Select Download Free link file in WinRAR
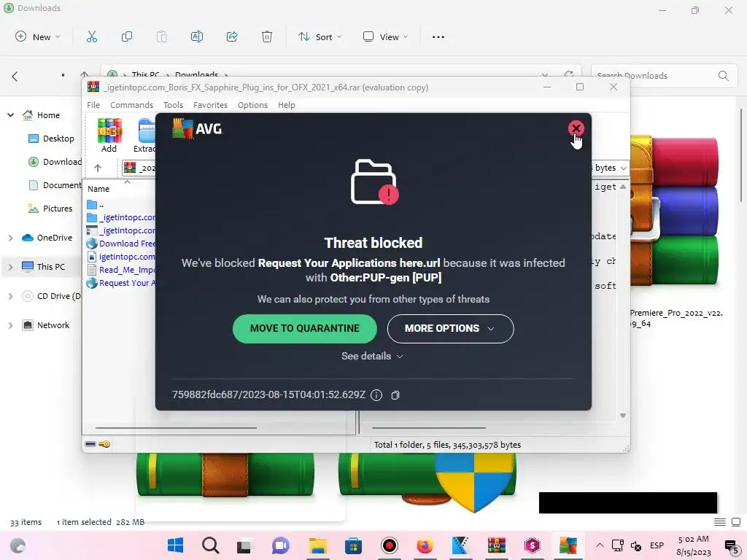Viewport: 747px width, 560px height. point(121,244)
